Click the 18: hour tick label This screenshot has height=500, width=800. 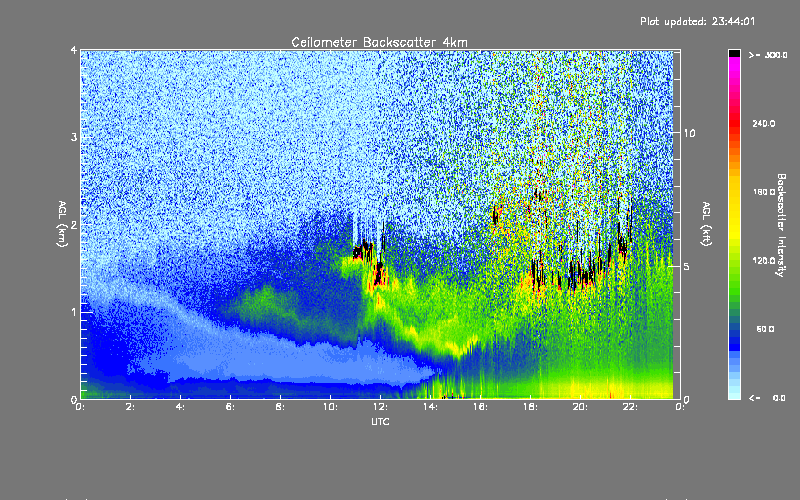pyautogui.click(x=530, y=407)
